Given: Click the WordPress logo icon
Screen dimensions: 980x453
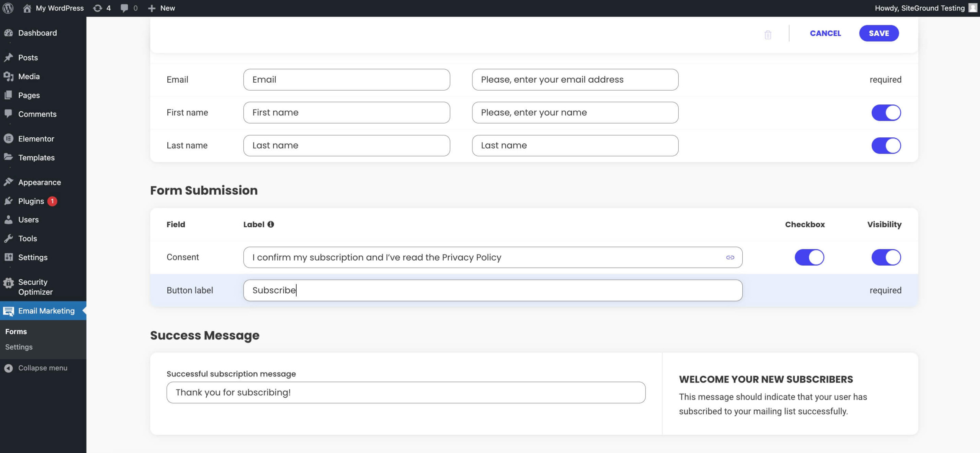Looking at the screenshot, I should [8, 8].
